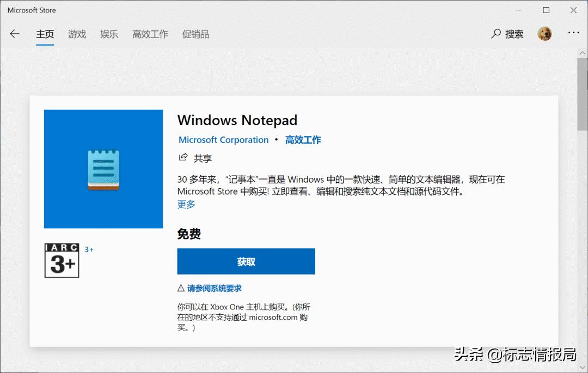Close the Microsoft Store window
588x373 pixels.
click(x=573, y=10)
